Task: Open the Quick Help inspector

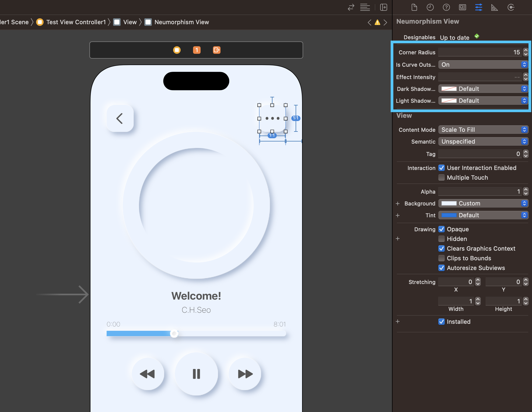Action: point(446,7)
